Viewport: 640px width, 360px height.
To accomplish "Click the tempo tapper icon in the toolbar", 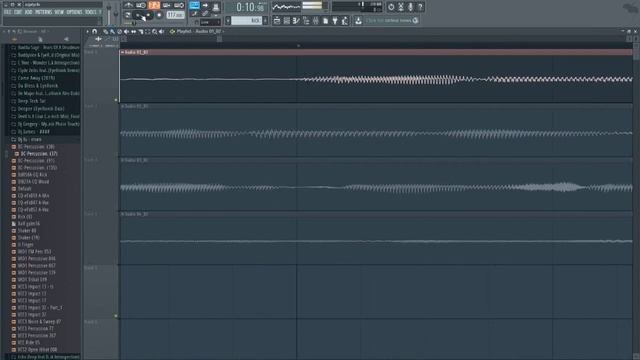I will (344, 20).
